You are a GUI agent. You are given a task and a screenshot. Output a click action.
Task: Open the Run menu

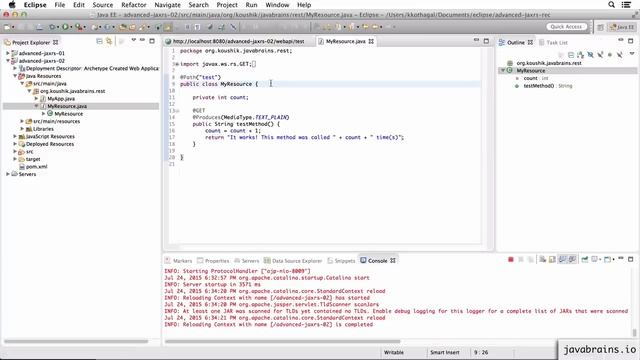click(251, 5)
